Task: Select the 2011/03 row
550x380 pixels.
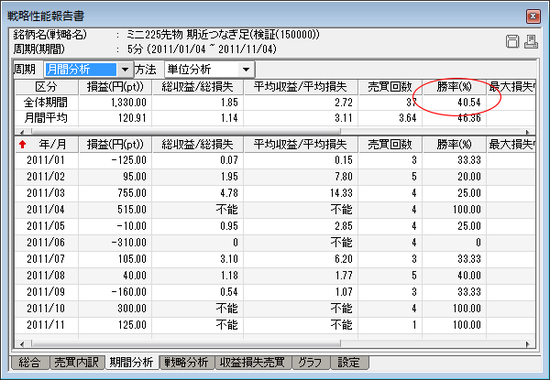Action: [275, 193]
